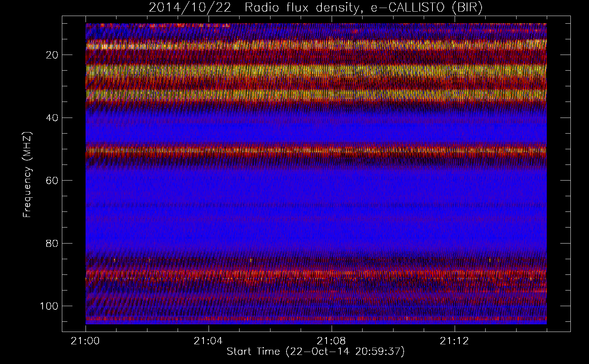Image resolution: width=589 pixels, height=364 pixels.
Task: Click the 'Start Time (22-Oct-14 20:59:37)' label
Action: (x=316, y=352)
